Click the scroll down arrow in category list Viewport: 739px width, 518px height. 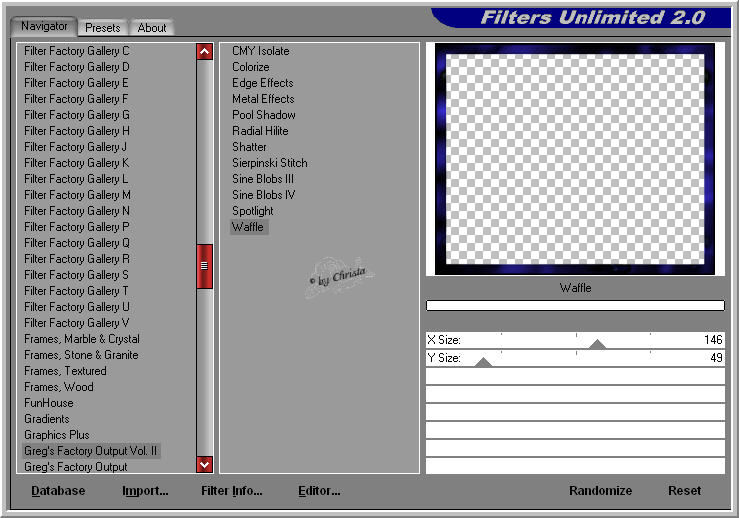(205, 464)
